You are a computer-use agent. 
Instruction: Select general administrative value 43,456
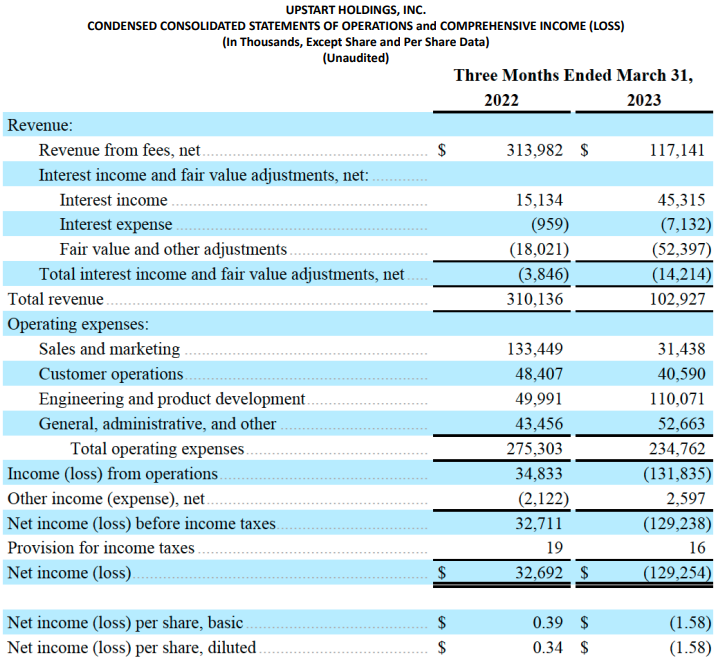(x=539, y=424)
